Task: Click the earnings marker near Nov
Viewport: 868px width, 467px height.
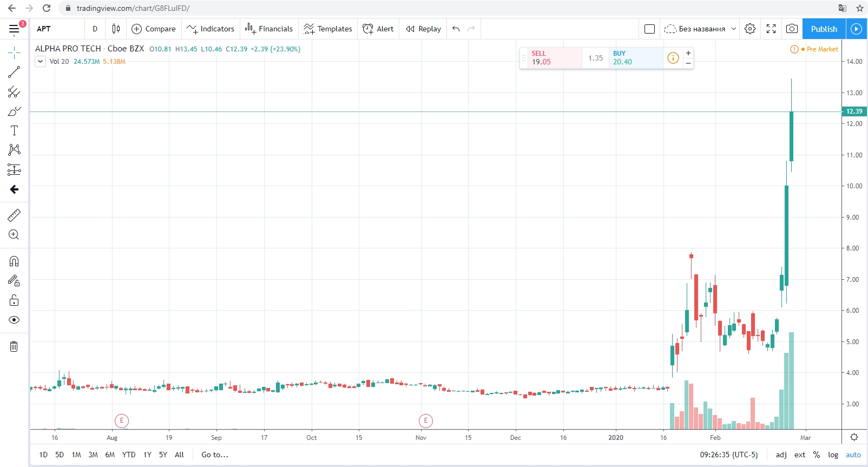Action: click(x=426, y=420)
